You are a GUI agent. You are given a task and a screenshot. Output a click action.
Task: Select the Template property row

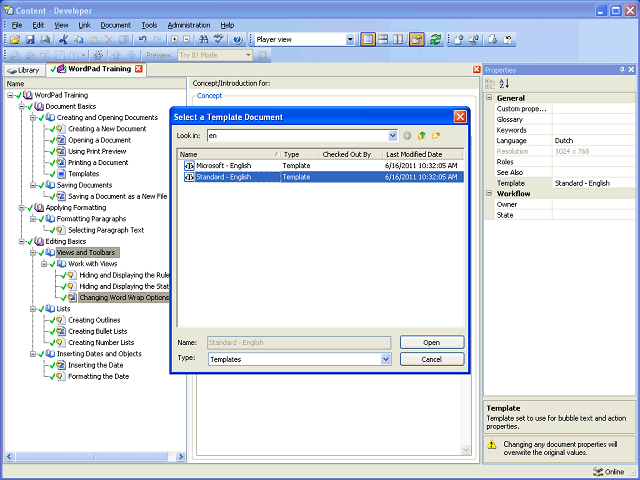click(x=565, y=183)
